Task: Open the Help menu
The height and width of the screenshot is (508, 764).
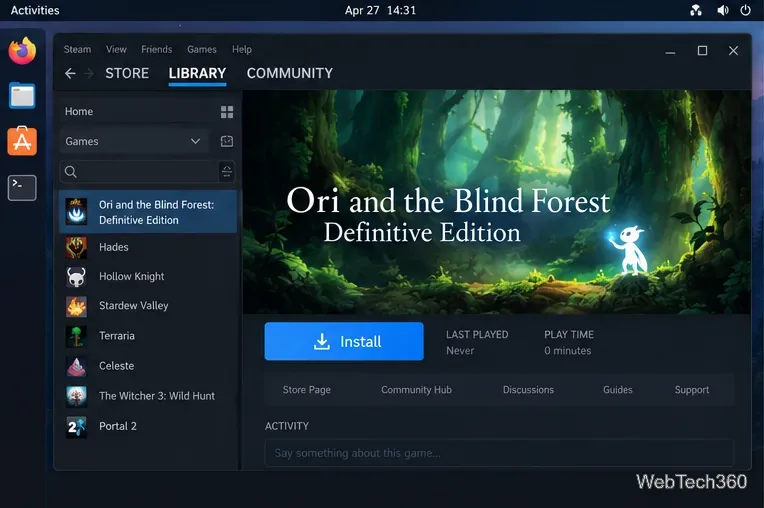Action: click(x=242, y=49)
